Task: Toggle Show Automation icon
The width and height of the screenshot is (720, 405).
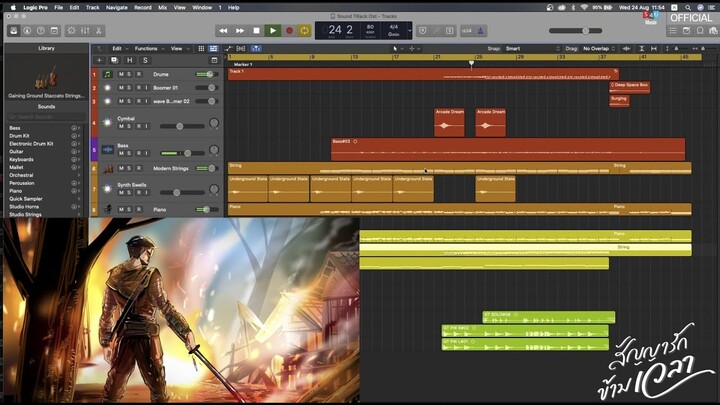Action: click(x=228, y=48)
